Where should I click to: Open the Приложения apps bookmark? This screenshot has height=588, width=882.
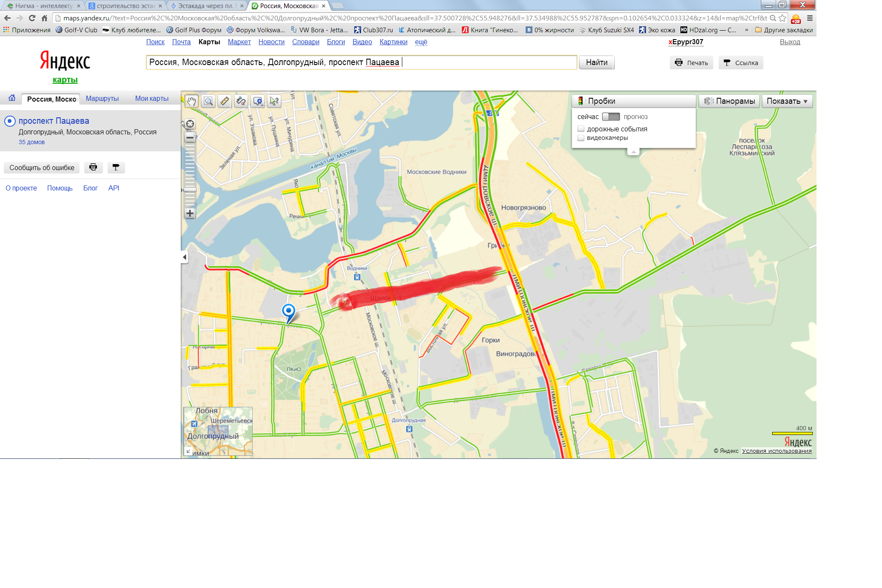click(x=27, y=30)
